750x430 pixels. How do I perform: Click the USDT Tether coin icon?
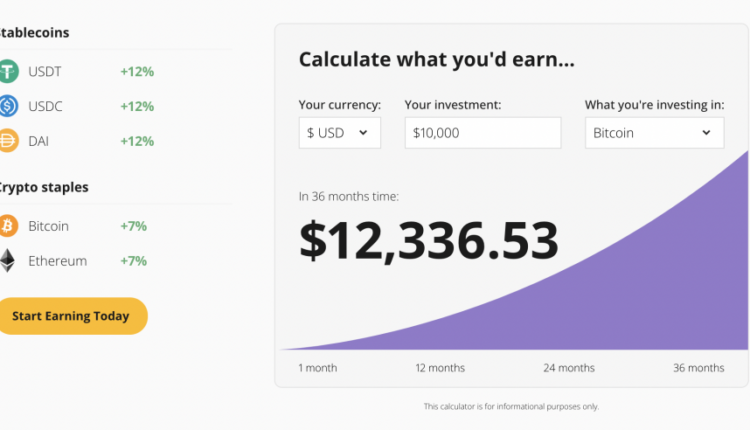coord(8,71)
